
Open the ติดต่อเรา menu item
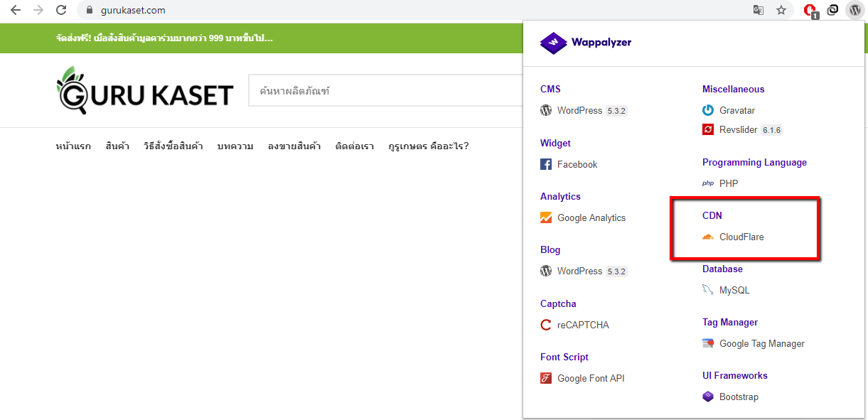355,146
